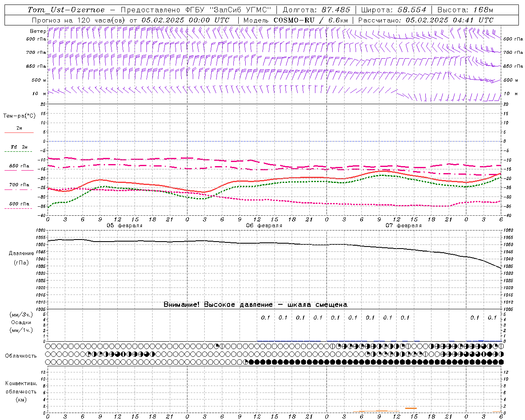Image resolution: width=525 pixels, height=420 pixels.
Task: Click the station title Tom_Ust-Ozernoe
Action: (x=66, y=10)
